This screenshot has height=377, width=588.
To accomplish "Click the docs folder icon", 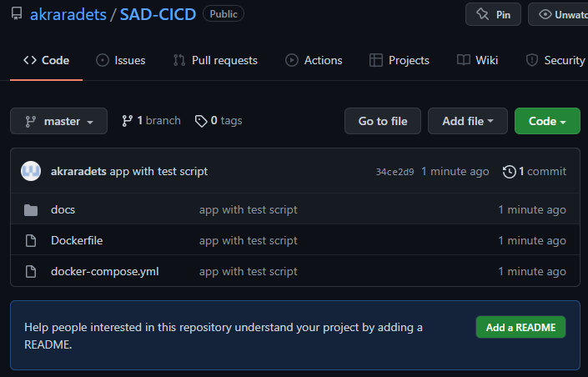I will click(31, 210).
